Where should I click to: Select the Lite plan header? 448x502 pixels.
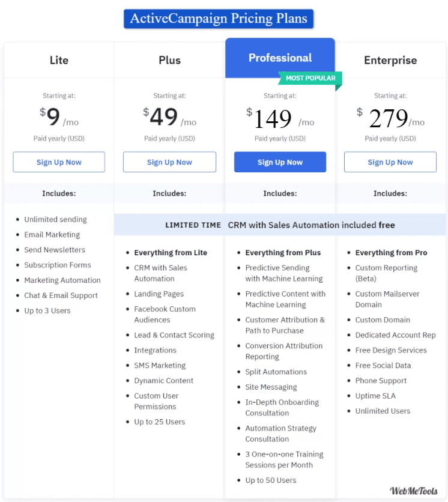pyautogui.click(x=59, y=60)
